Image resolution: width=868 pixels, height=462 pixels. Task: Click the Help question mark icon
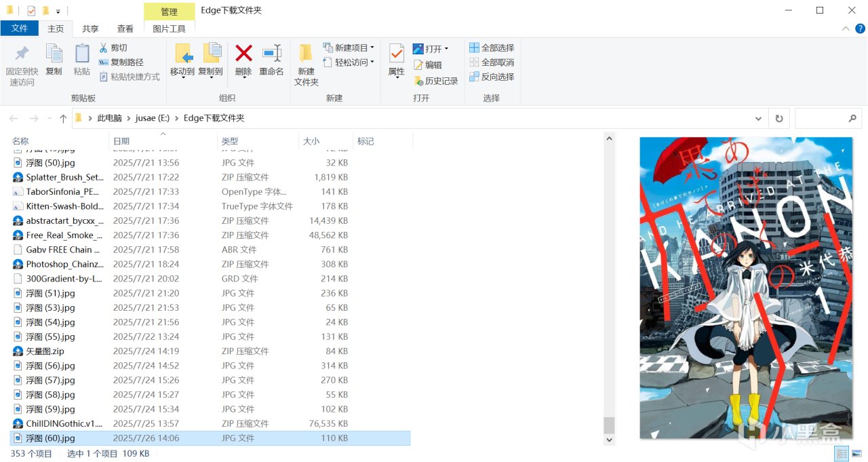tap(859, 28)
